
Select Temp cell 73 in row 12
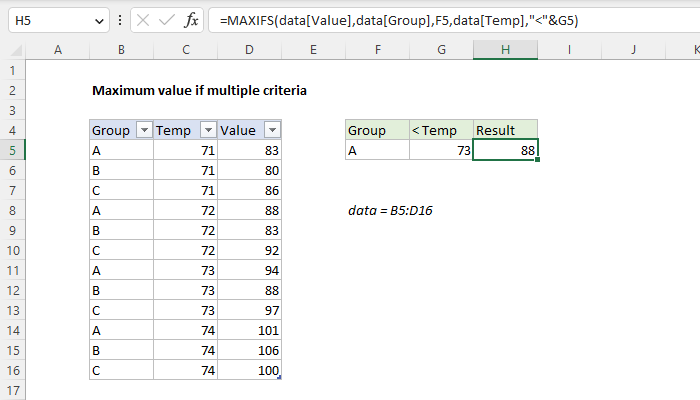[186, 291]
